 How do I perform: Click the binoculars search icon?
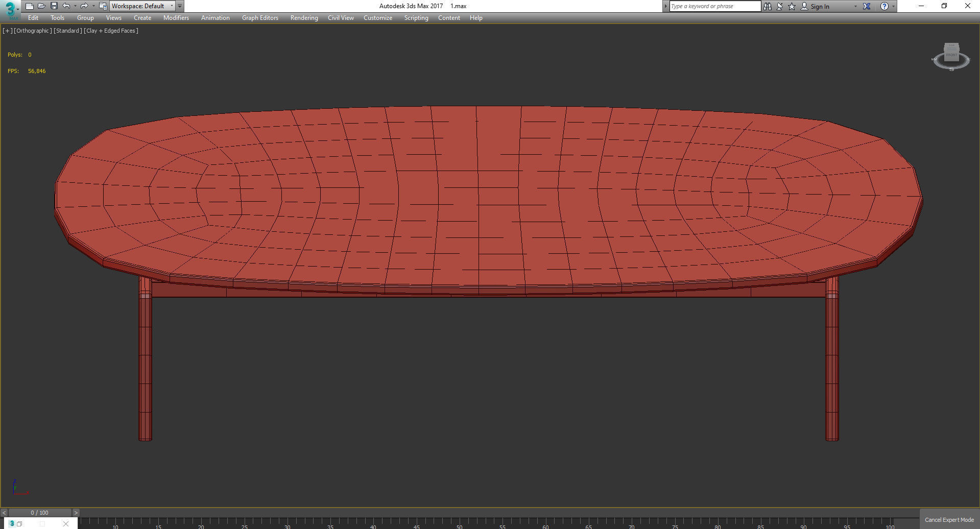point(767,6)
